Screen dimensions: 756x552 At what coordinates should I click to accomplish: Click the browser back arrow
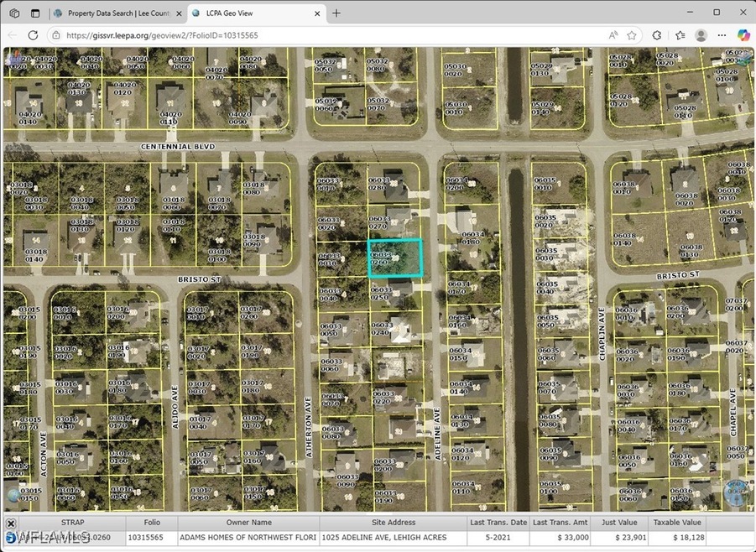coord(12,35)
